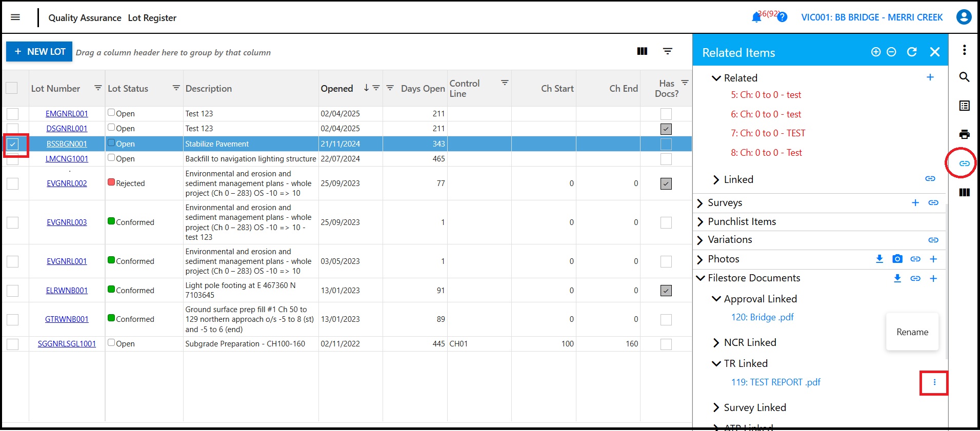
Task: Click the NEW LOT button
Action: pos(39,52)
